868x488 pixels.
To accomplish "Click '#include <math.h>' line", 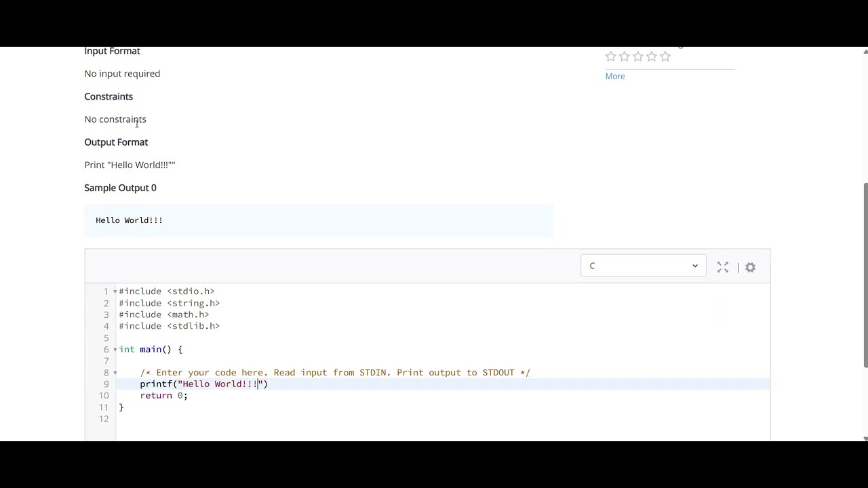I will [x=164, y=314].
